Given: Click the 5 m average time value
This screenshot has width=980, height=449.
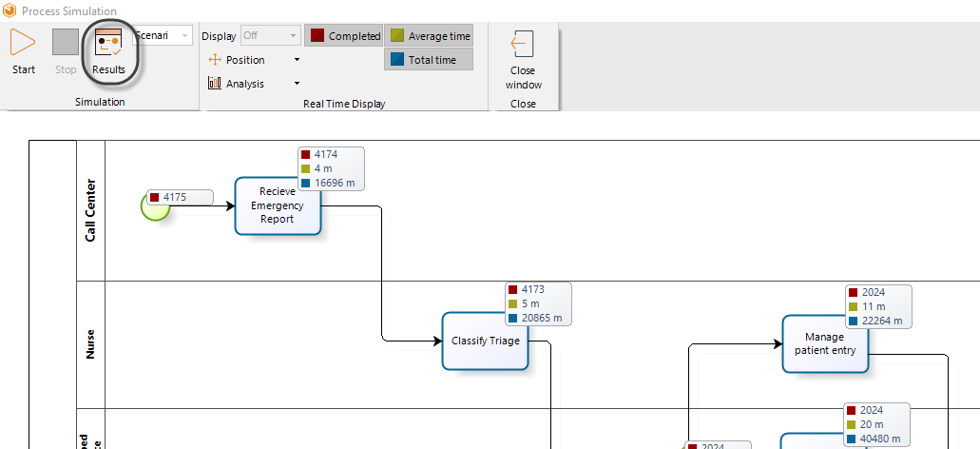Looking at the screenshot, I should click(530, 303).
